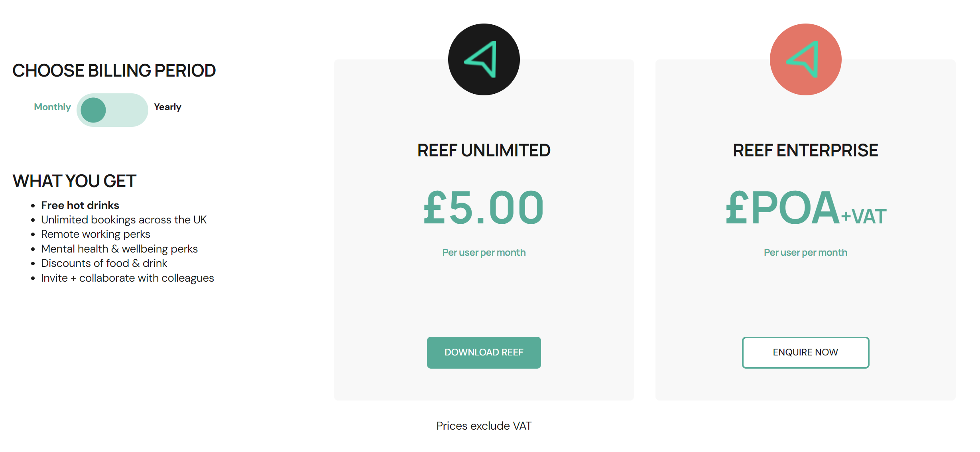Click the Prices exclude VAT note
Screen dimensions: 980x452
point(484,426)
